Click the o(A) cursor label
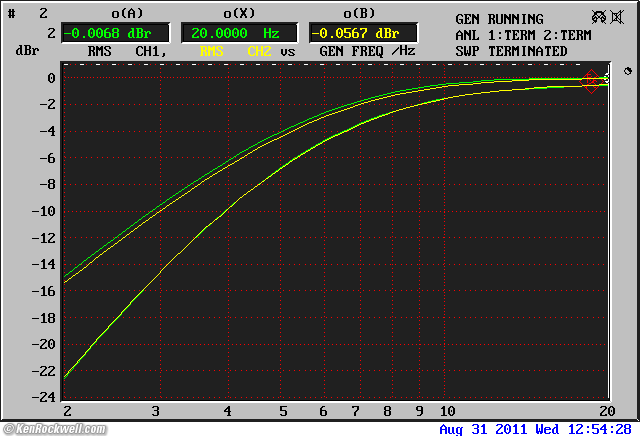 coord(127,13)
